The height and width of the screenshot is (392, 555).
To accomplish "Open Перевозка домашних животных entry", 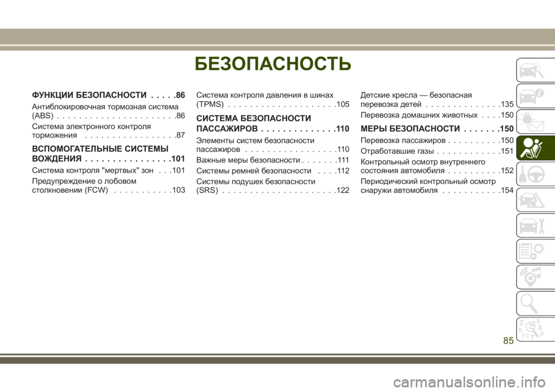I will pos(437,115).
